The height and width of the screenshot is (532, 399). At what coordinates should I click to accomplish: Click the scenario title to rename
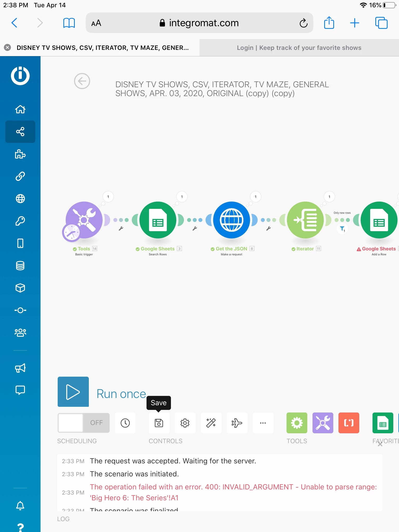coord(222,89)
